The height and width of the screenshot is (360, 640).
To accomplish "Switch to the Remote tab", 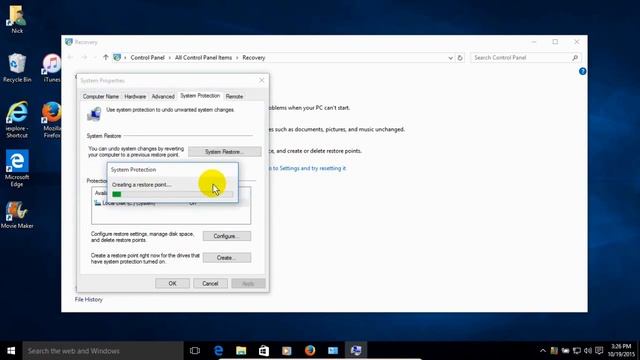I will 234,96.
